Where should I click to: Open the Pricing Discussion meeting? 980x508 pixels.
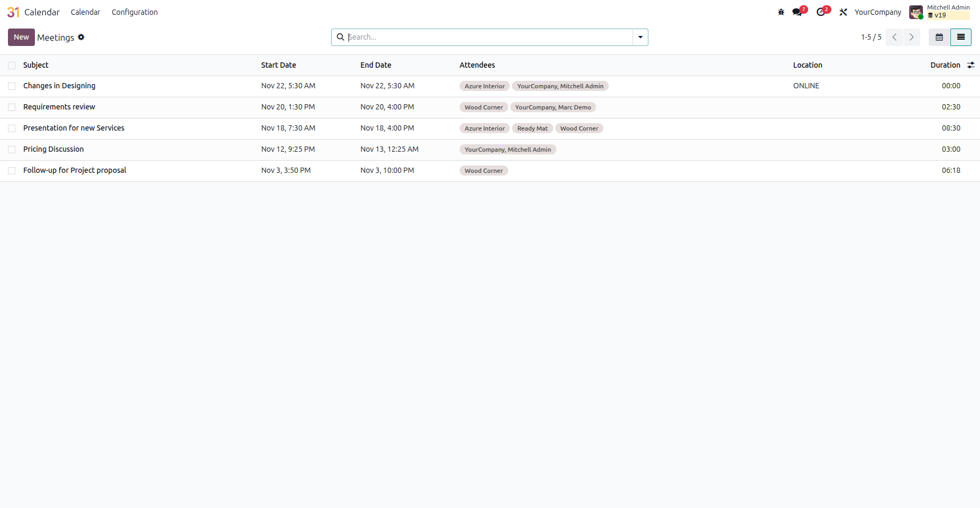[x=53, y=149]
